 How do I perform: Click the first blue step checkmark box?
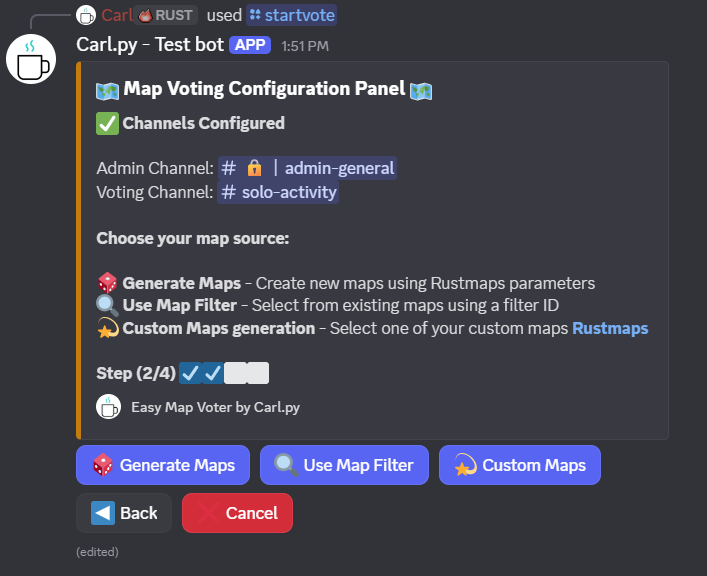[191, 373]
